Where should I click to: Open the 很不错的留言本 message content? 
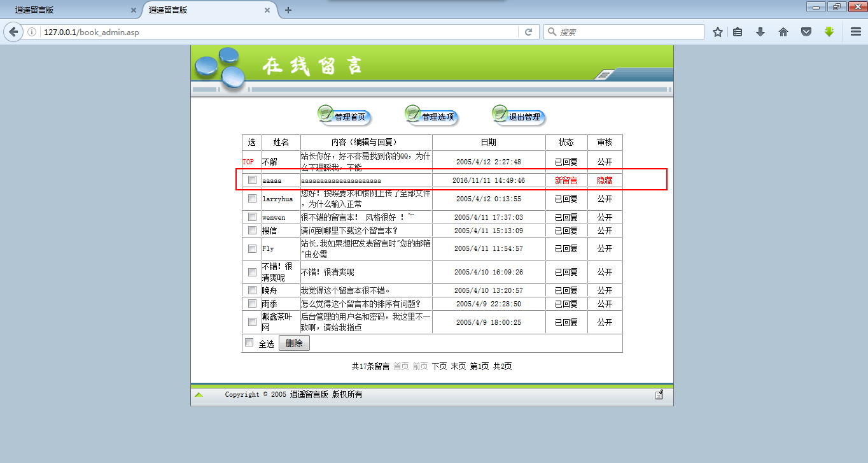(x=358, y=217)
